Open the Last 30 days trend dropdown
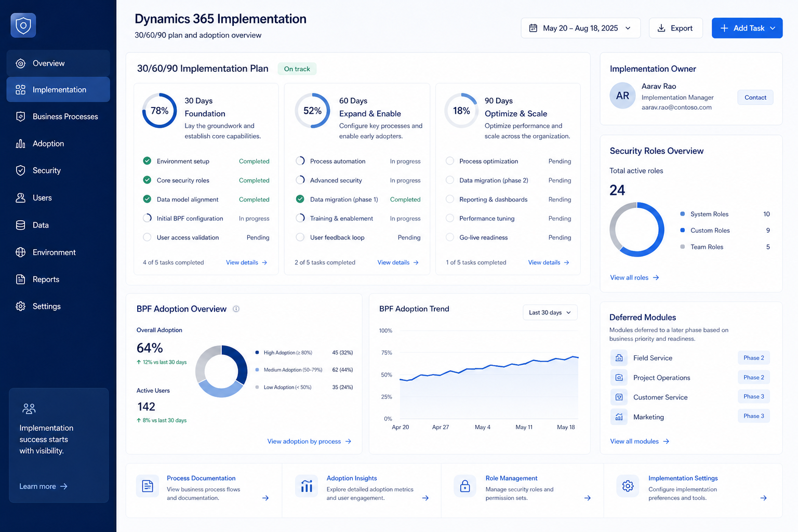The image size is (798, 532). 550,313
